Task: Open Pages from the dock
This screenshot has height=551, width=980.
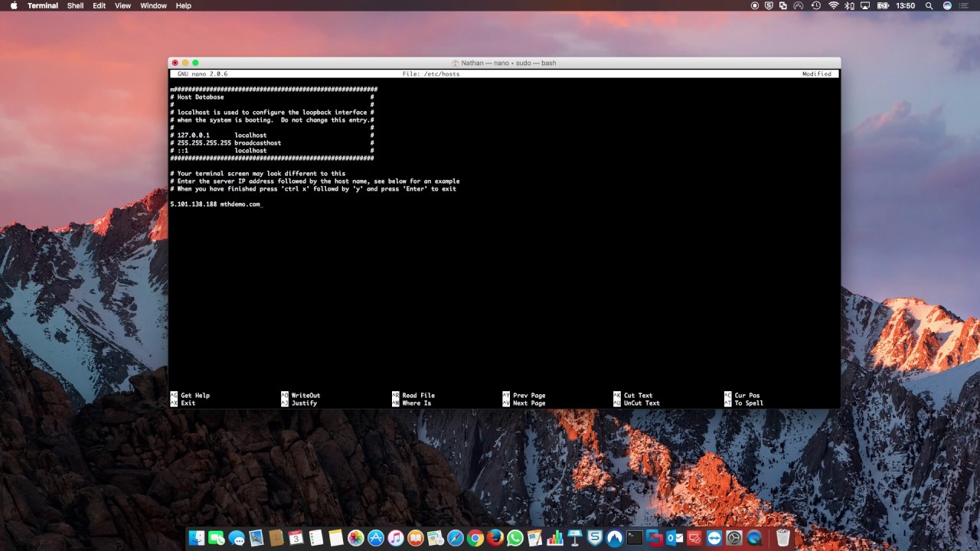Action: pyautogui.click(x=534, y=538)
